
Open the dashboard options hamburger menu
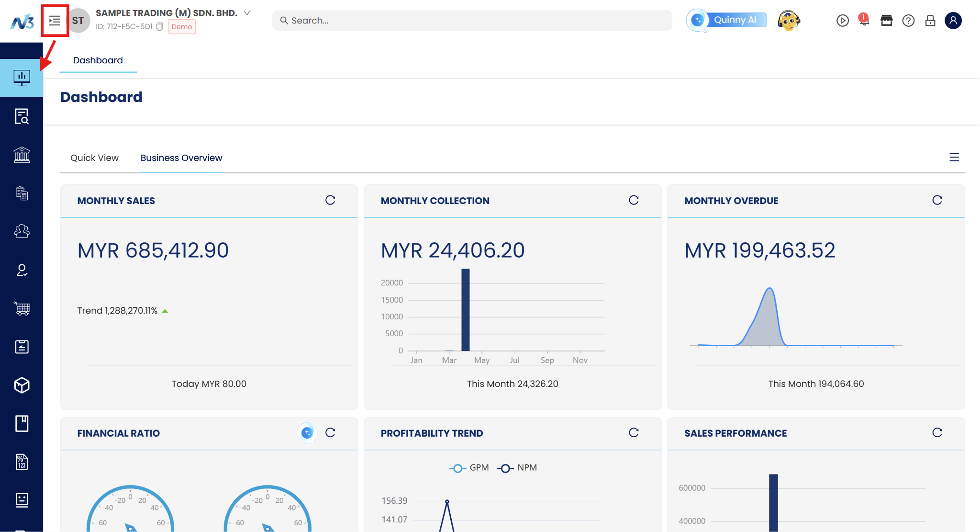tap(954, 158)
